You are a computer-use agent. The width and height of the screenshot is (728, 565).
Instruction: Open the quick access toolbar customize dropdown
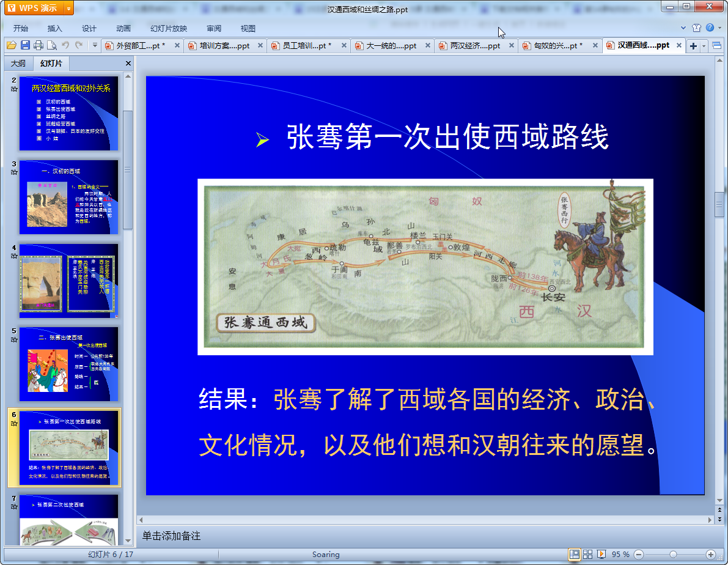[x=95, y=45]
